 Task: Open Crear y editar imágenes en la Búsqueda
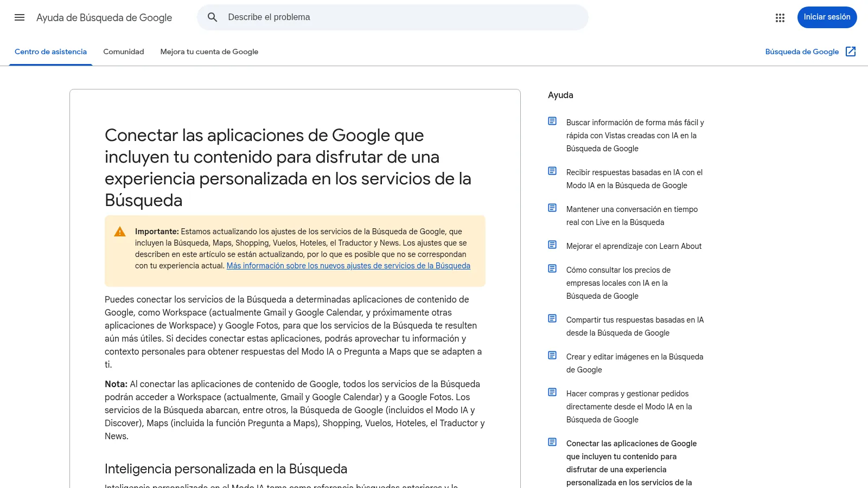pos(635,363)
